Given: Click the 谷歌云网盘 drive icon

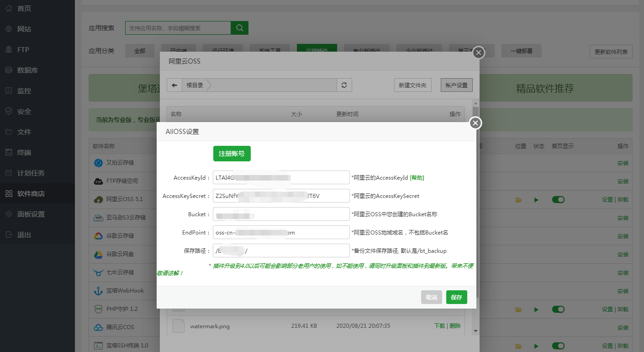Looking at the screenshot, I should (x=98, y=254).
